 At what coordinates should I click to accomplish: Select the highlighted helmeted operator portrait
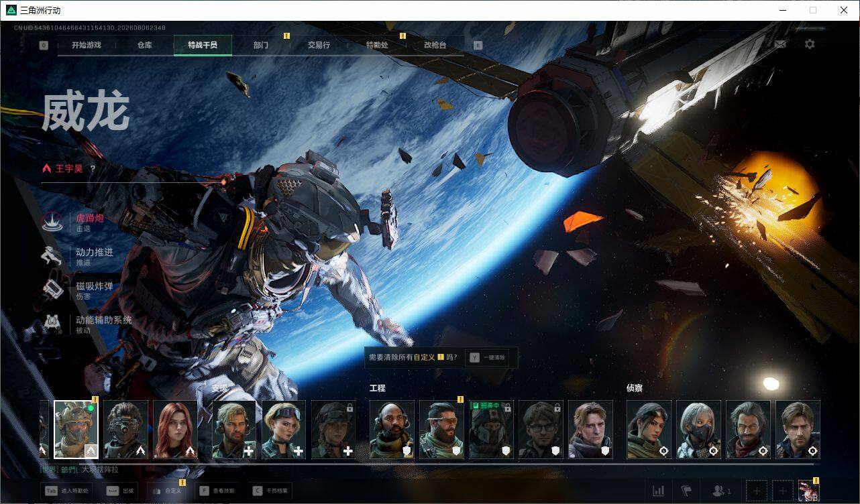[76, 430]
